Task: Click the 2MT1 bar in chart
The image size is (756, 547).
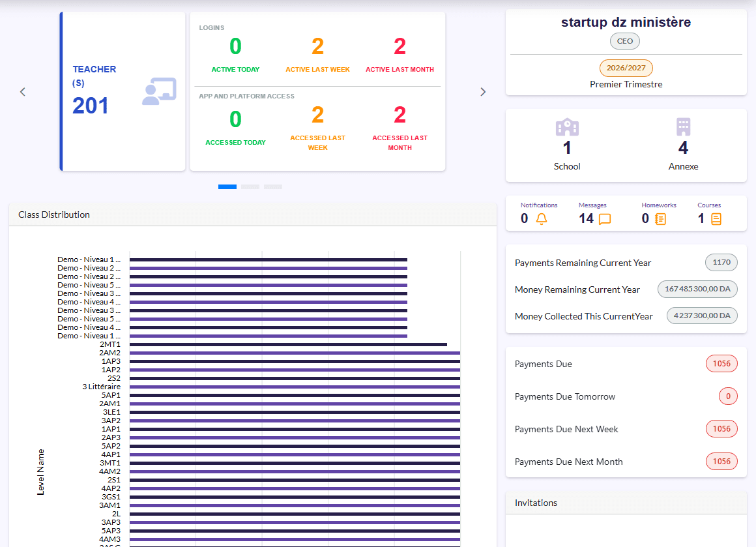Action: 288,344
